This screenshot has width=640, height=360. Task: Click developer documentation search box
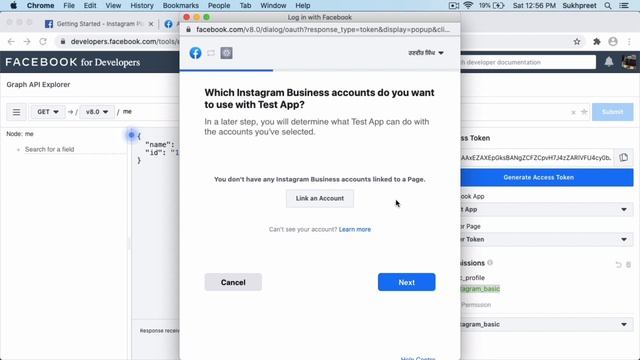528,62
